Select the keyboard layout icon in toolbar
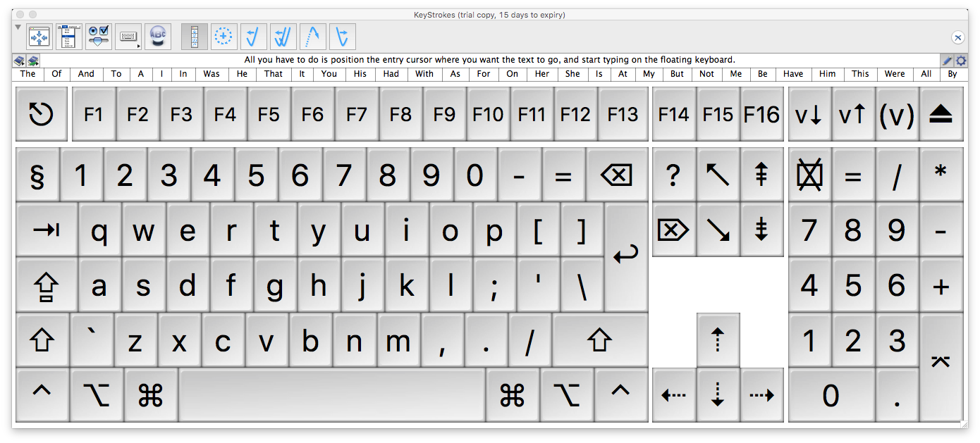This screenshot has height=443, width=980. pyautogui.click(x=128, y=37)
